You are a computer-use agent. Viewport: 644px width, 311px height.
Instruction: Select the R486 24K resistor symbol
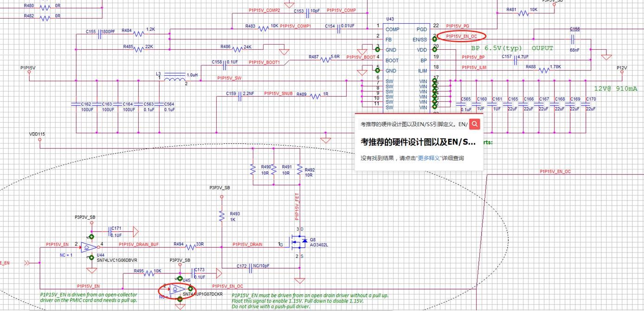click(238, 50)
